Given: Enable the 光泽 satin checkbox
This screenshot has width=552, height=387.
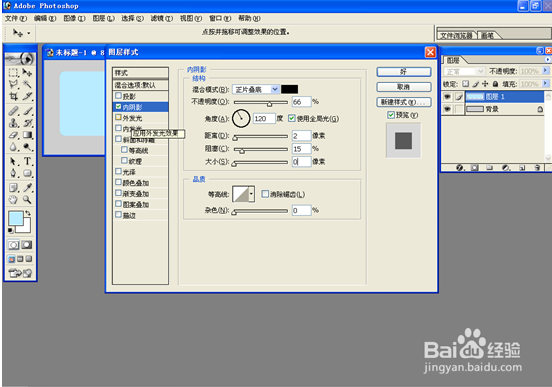Looking at the screenshot, I should tap(119, 171).
